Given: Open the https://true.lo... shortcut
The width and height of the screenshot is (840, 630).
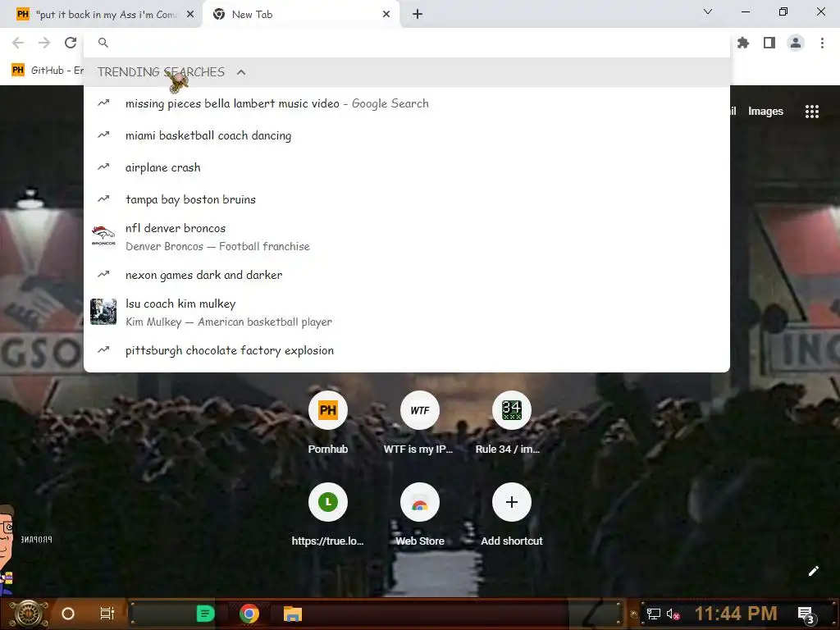Looking at the screenshot, I should (x=328, y=514).
